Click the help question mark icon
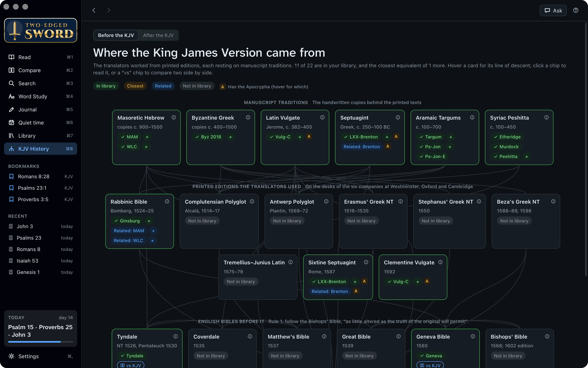The width and height of the screenshot is (588, 368). tap(576, 10)
